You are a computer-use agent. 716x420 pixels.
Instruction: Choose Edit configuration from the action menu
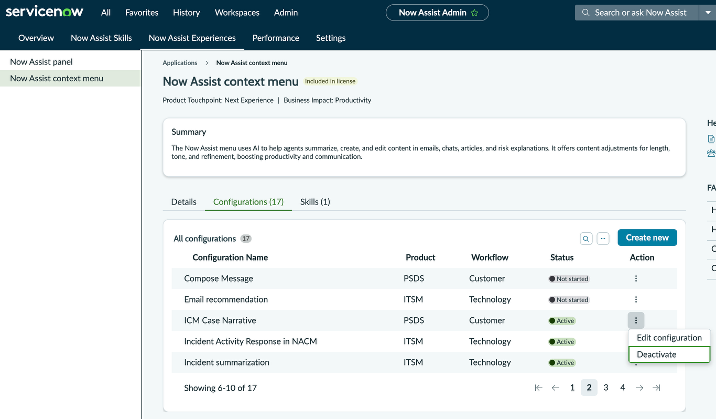(x=669, y=338)
